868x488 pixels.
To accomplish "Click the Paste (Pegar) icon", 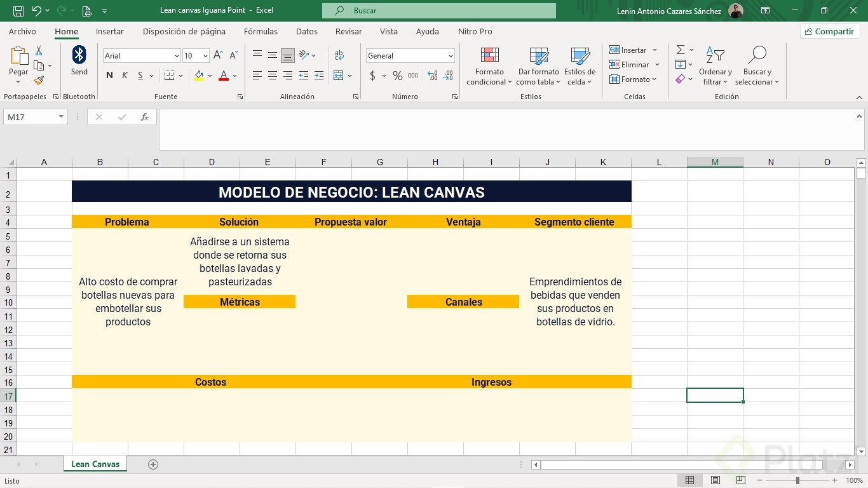I will tap(18, 56).
